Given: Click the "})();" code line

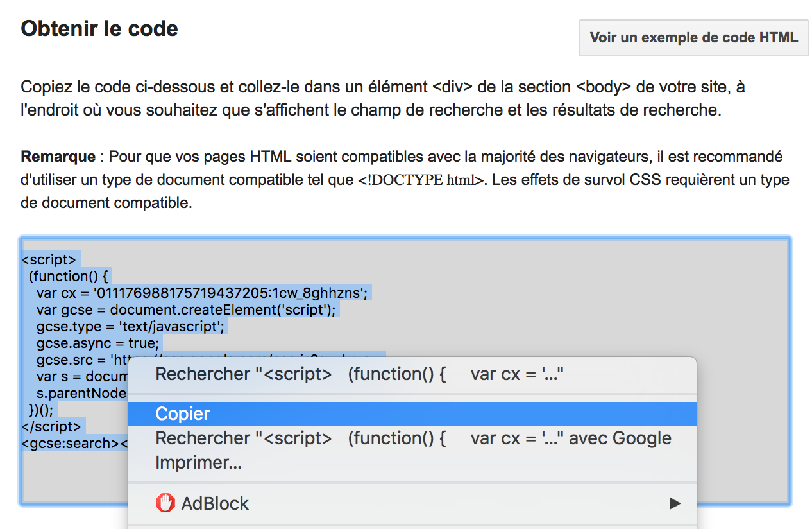Looking at the screenshot, I should click(42, 410).
